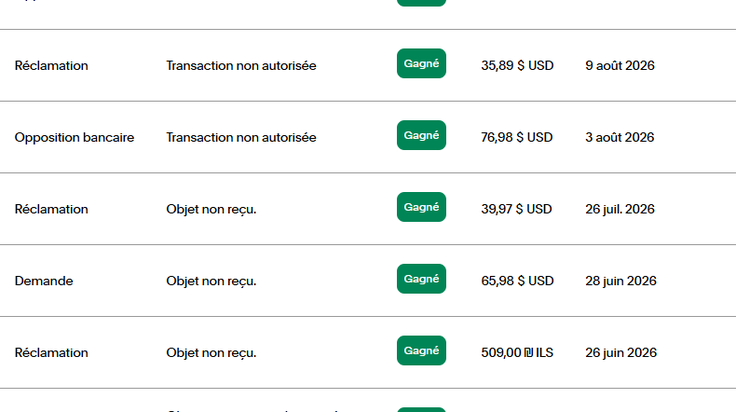Click Gagné badge on 28 juin 2026 row
736x412 pixels.
(x=421, y=279)
